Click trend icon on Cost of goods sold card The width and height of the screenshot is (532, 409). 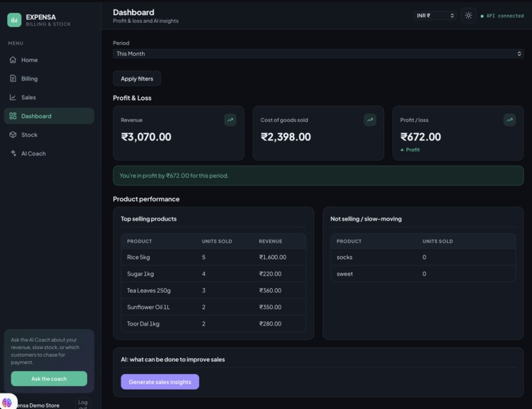(x=370, y=120)
